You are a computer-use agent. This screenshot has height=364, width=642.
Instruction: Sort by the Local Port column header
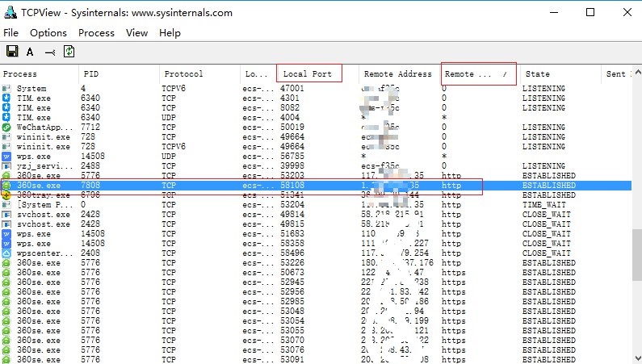(x=307, y=73)
